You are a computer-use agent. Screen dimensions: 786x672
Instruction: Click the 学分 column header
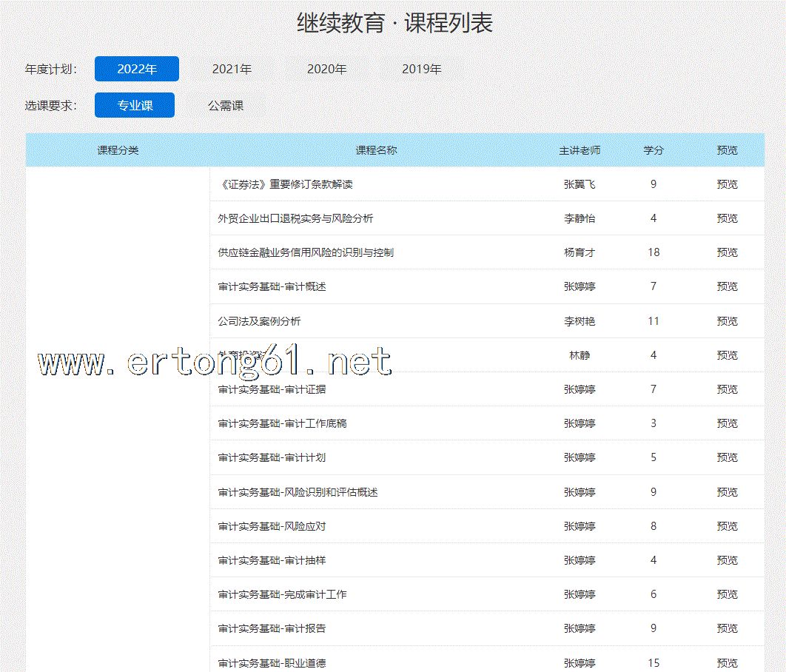(x=653, y=150)
